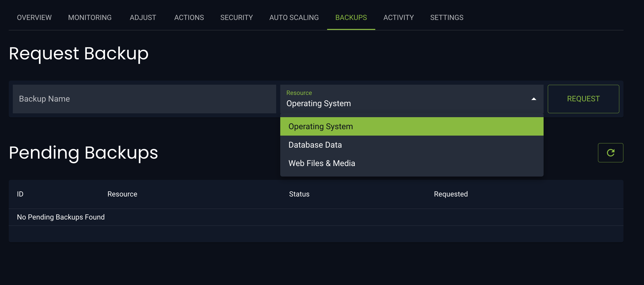This screenshot has height=285, width=644.
Task: Click the Resource column header
Action: (122, 194)
